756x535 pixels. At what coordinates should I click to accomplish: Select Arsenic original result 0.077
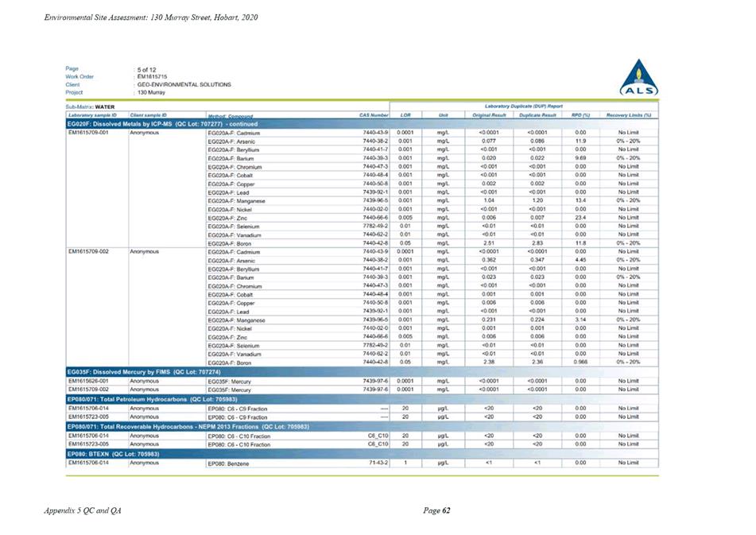(x=489, y=142)
